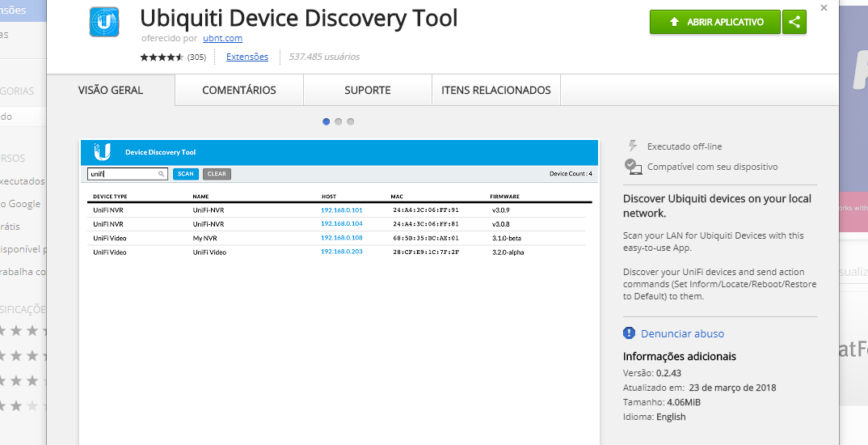Image resolution: width=868 pixels, height=445 pixels.
Task: Click the Ubiquiti app logo icon
Action: [103, 22]
